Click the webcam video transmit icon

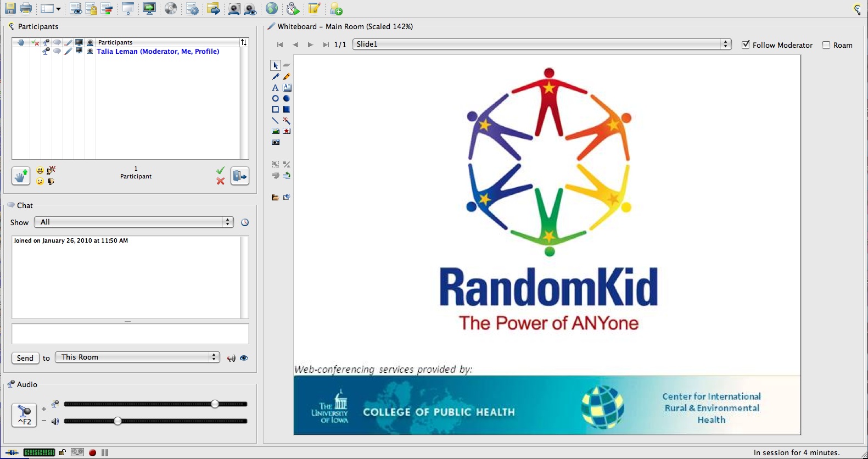tap(234, 9)
